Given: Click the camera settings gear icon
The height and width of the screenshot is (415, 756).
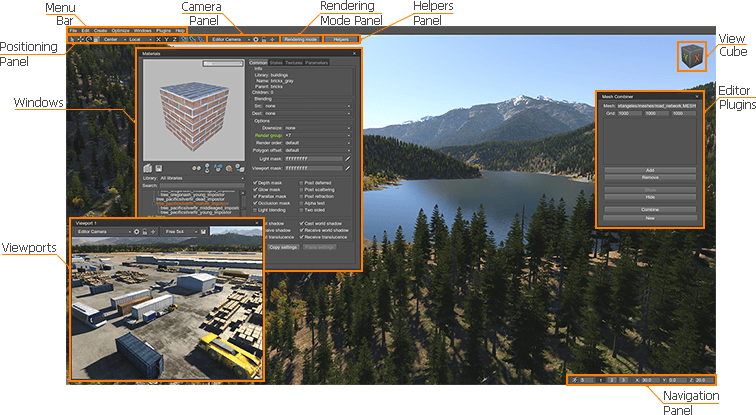Looking at the screenshot, I should coord(255,39).
